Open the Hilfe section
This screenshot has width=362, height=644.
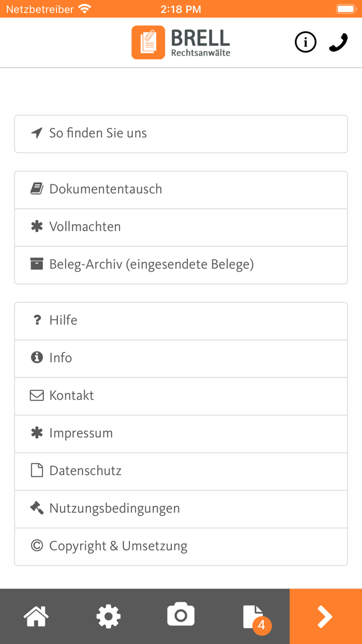pos(63,320)
